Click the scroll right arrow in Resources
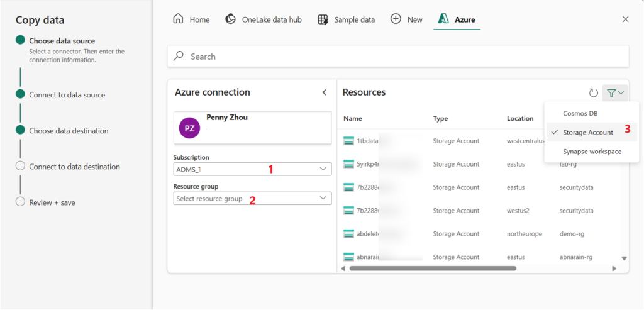The image size is (644, 310). click(x=614, y=268)
